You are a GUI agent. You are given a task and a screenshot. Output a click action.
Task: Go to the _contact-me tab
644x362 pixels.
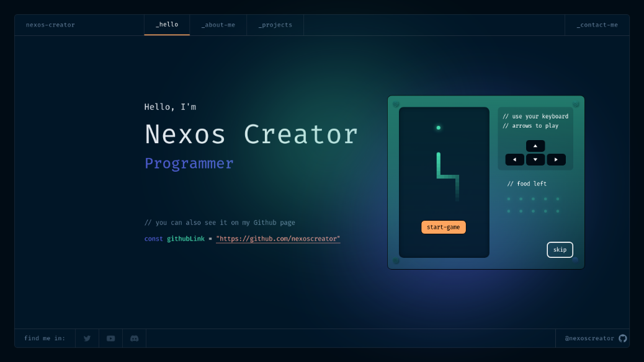click(597, 25)
